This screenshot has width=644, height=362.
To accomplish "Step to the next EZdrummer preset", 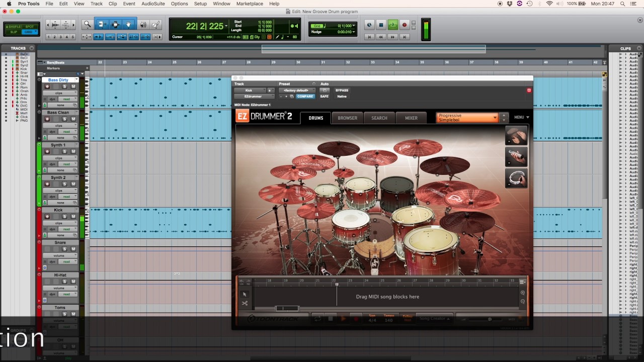I will click(504, 120).
